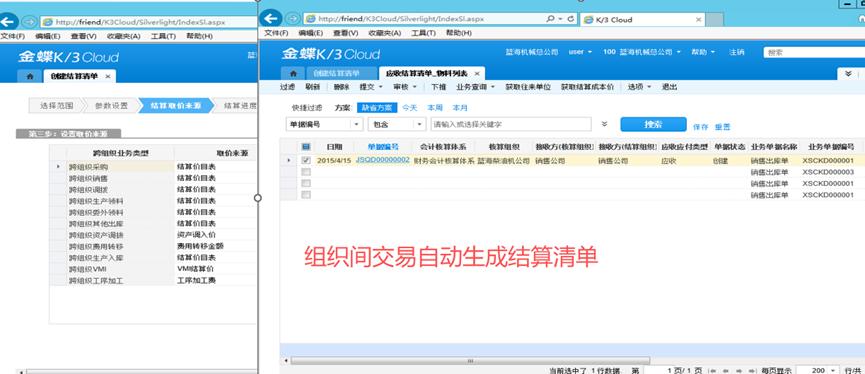Filter list by 本月
The width and height of the screenshot is (865, 374).
(x=460, y=108)
